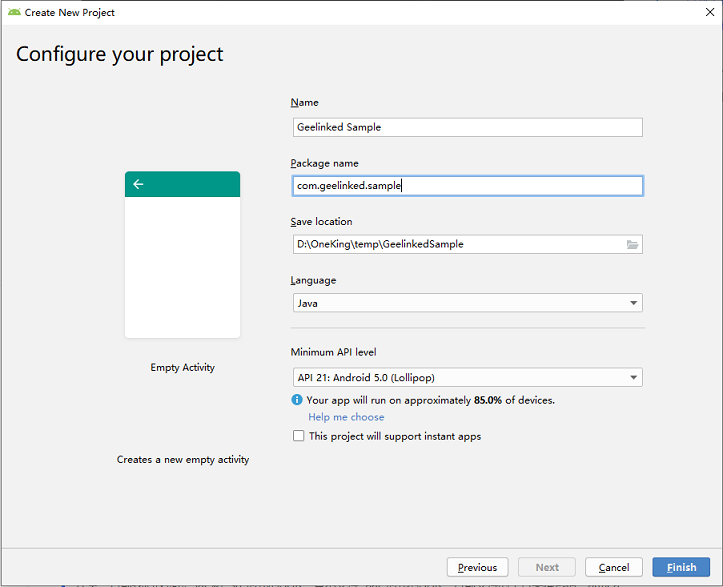
Task: Click Finish to create the project
Action: pyautogui.click(x=681, y=567)
